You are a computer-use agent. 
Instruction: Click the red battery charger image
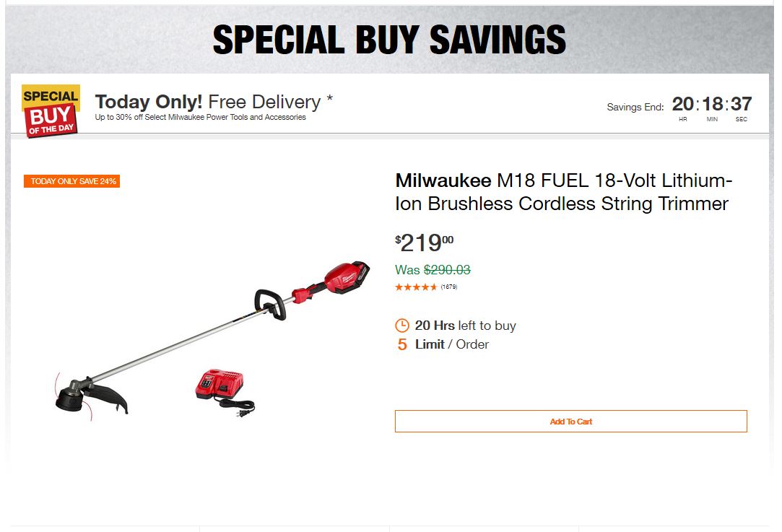(x=219, y=386)
